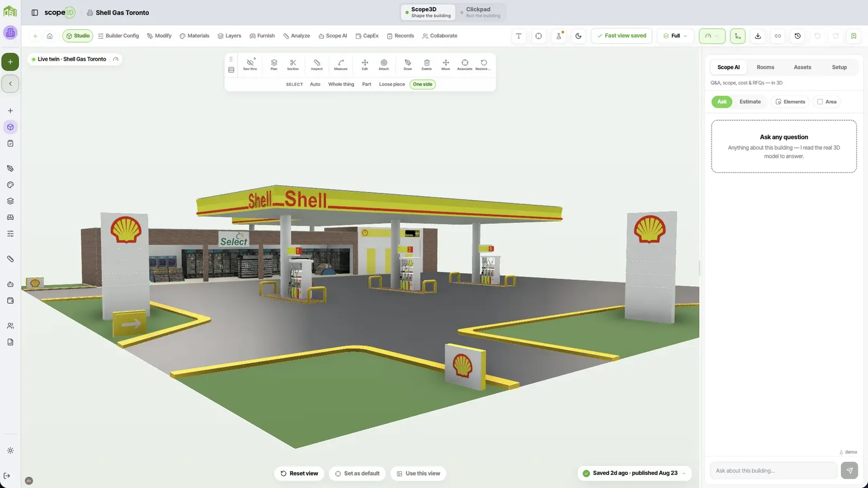Click the send message arrow button
868x488 pixels.
pyautogui.click(x=850, y=471)
